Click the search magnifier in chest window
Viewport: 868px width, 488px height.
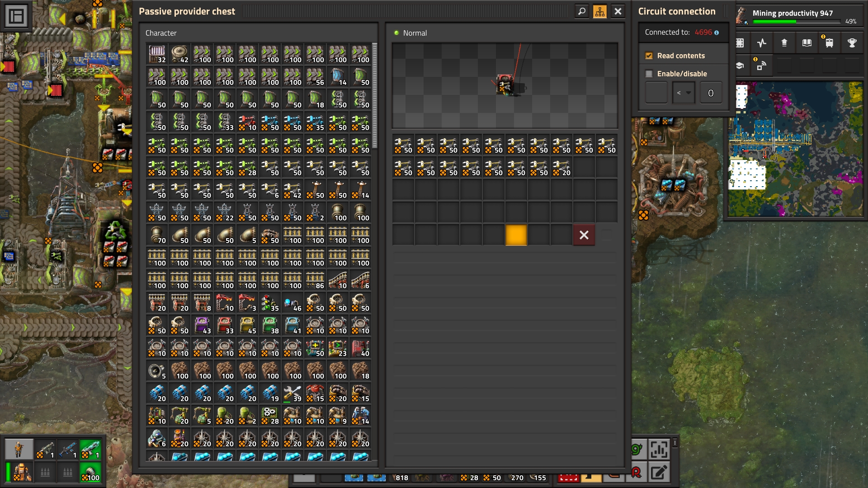(x=582, y=11)
